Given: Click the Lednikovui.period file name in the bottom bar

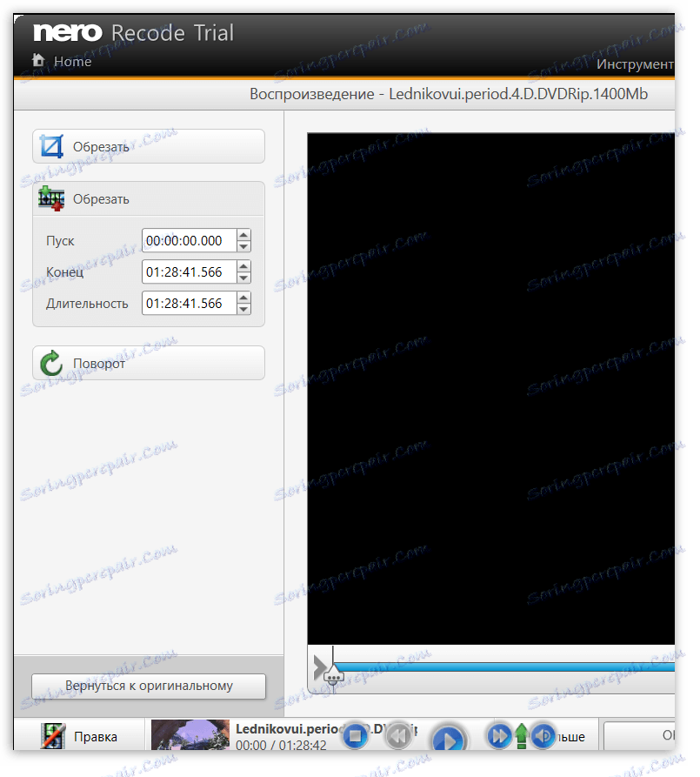Looking at the screenshot, I should click(289, 729).
